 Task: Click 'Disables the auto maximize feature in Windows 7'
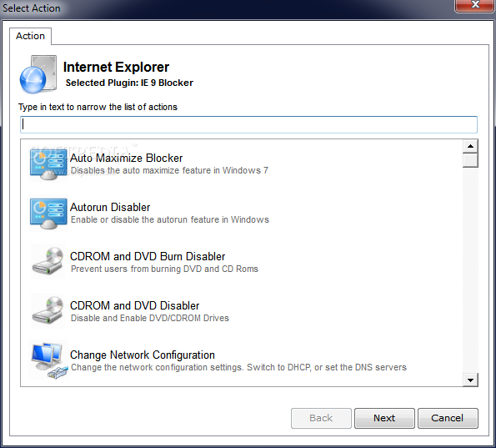(169, 171)
